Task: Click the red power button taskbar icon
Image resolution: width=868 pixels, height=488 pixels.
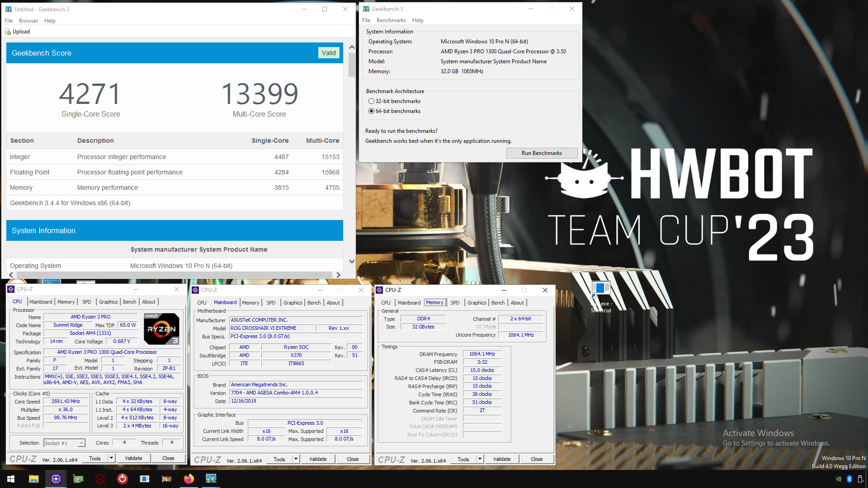Action: coord(123,479)
